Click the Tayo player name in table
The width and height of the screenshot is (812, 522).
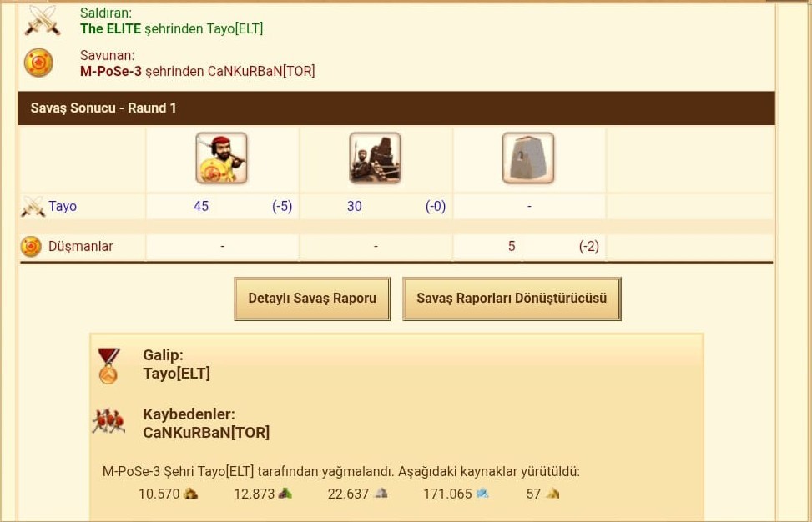pos(63,207)
